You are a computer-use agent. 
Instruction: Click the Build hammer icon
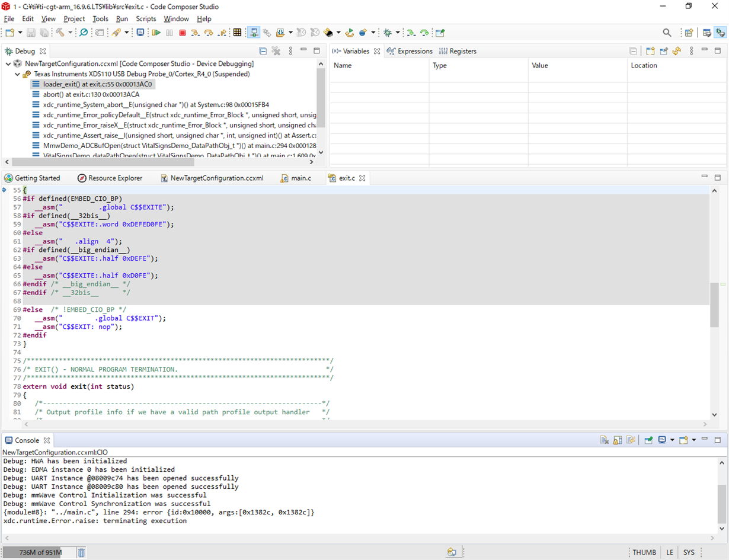(x=60, y=33)
